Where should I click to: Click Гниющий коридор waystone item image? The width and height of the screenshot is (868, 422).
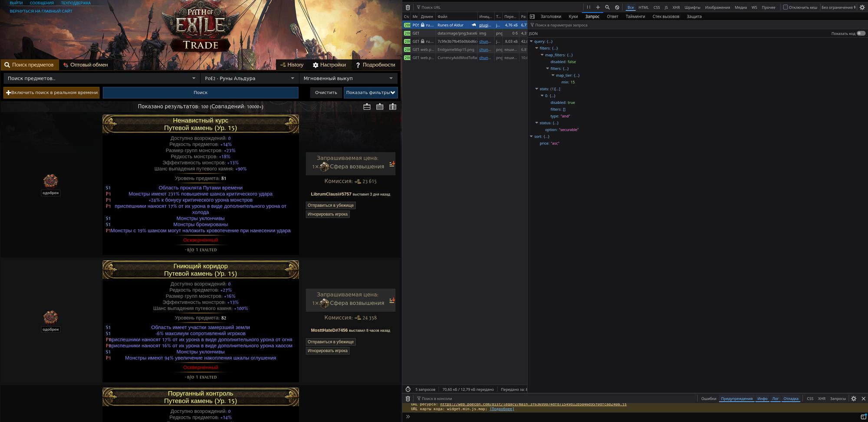tap(51, 317)
